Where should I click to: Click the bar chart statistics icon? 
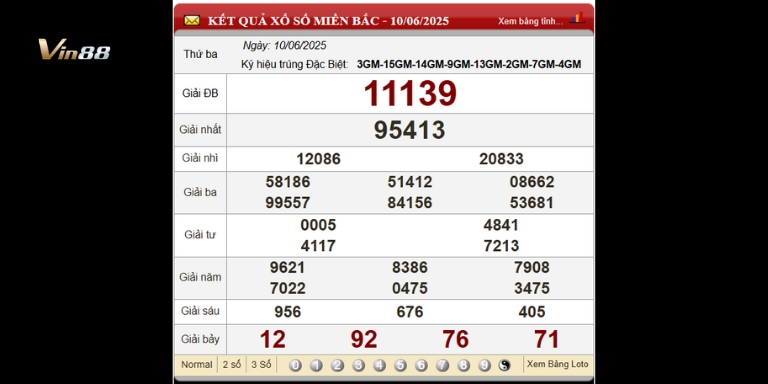[577, 18]
